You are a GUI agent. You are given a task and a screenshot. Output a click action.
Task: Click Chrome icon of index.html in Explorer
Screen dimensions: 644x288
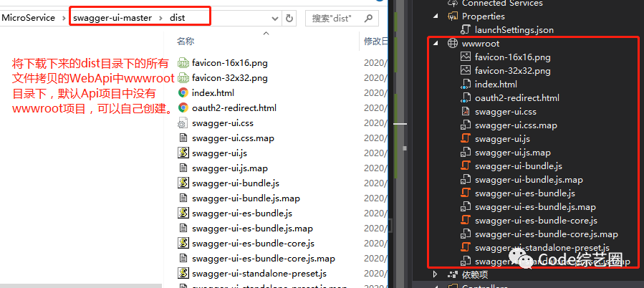(x=183, y=93)
